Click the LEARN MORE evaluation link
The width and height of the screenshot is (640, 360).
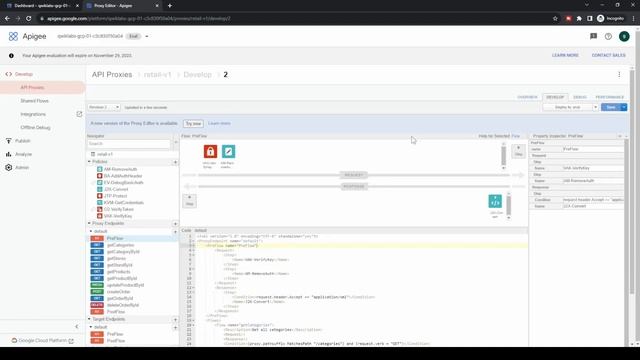565,56
